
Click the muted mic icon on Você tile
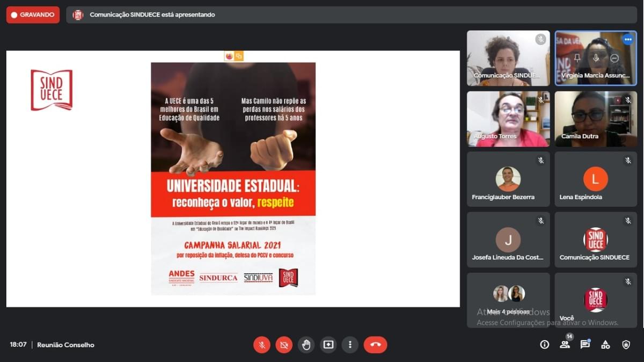(x=628, y=281)
